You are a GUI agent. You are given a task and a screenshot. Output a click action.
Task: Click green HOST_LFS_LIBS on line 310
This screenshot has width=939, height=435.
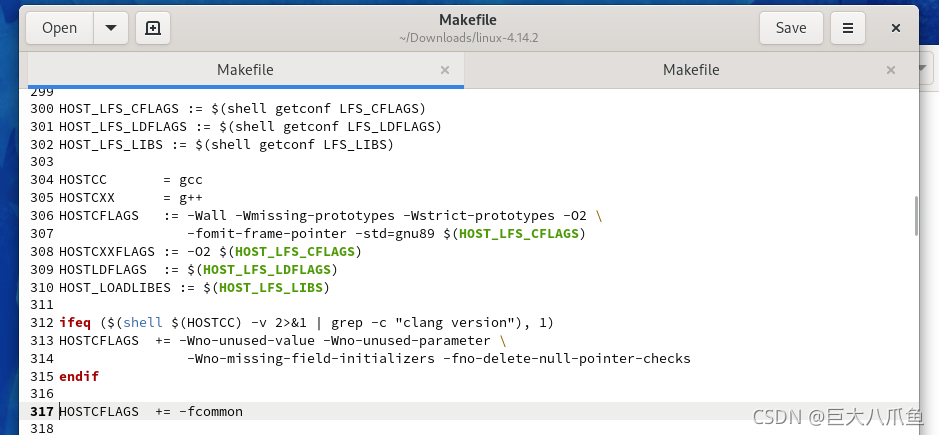coord(271,287)
